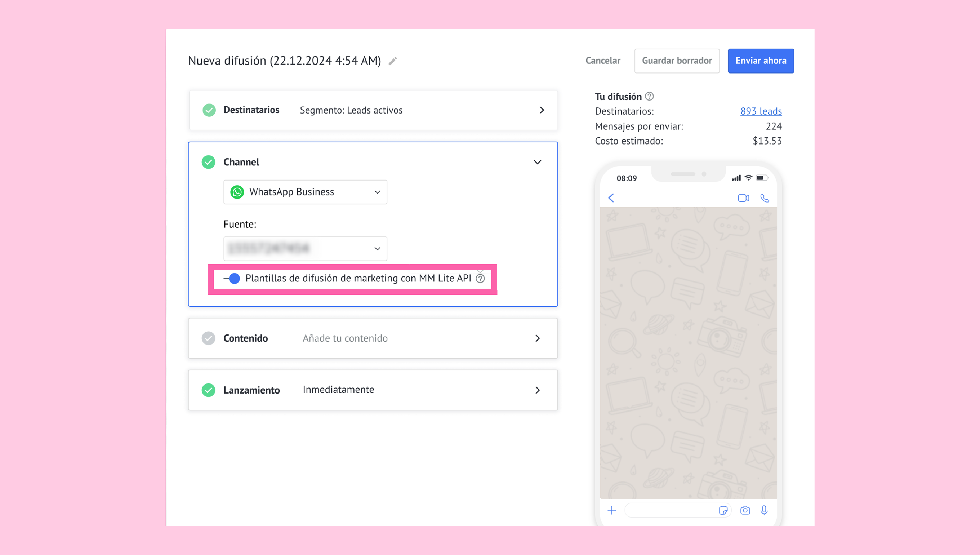Click the pencil icon to rename the broadcast
The image size is (980, 555).
coord(393,61)
